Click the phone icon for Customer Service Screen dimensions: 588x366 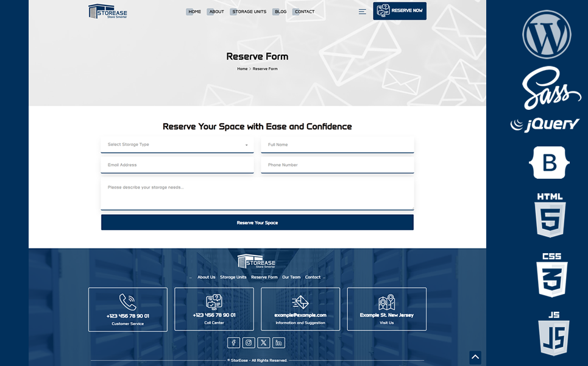click(127, 302)
